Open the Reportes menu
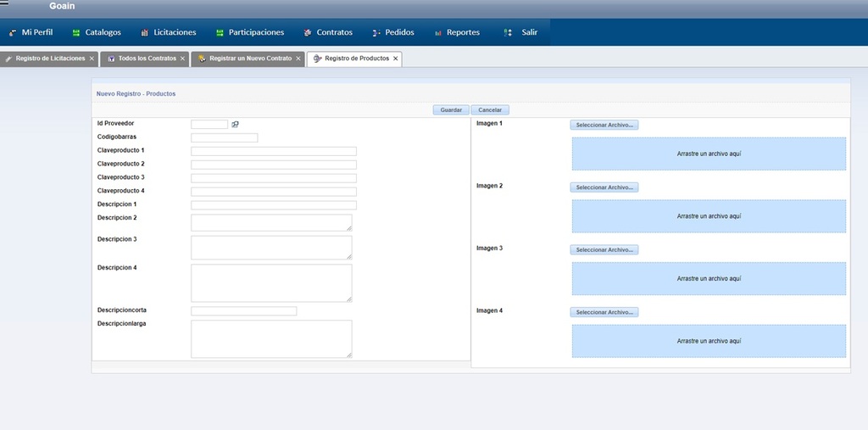 point(456,32)
